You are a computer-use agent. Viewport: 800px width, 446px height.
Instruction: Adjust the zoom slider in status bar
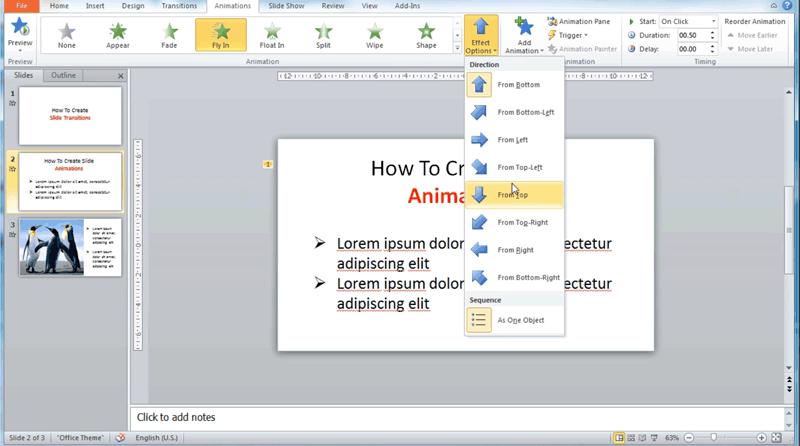713,438
